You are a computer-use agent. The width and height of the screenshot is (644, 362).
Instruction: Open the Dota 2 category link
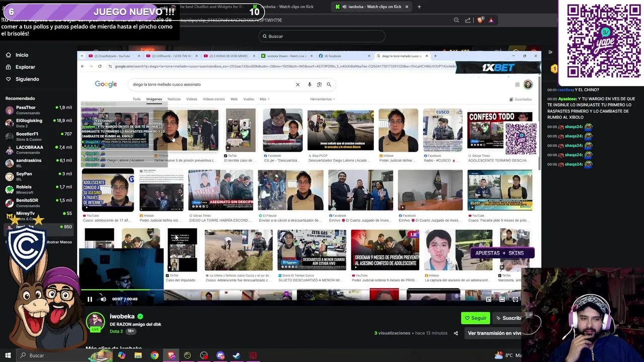tap(116, 331)
